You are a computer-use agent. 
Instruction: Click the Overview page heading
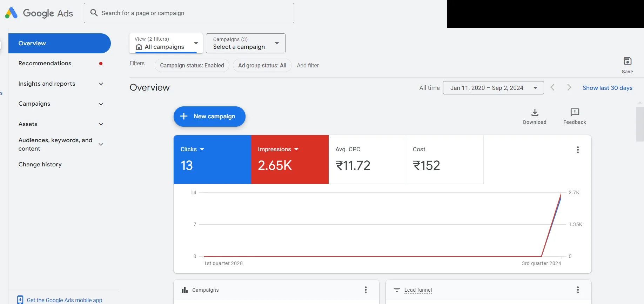pyautogui.click(x=150, y=87)
